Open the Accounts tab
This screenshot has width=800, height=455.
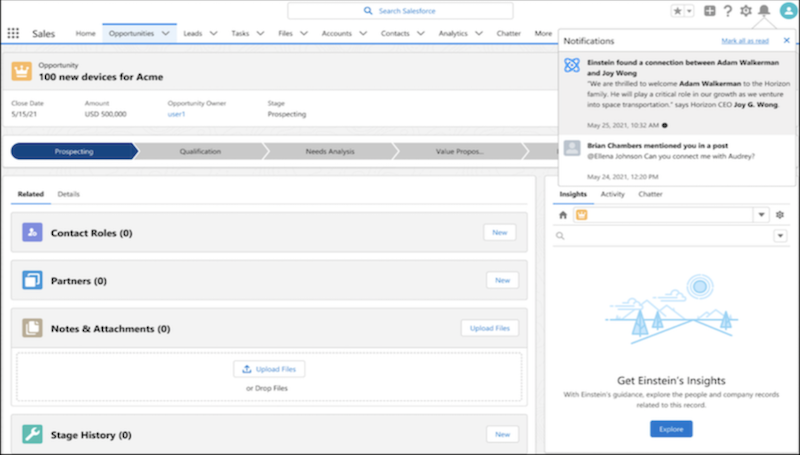pyautogui.click(x=336, y=34)
